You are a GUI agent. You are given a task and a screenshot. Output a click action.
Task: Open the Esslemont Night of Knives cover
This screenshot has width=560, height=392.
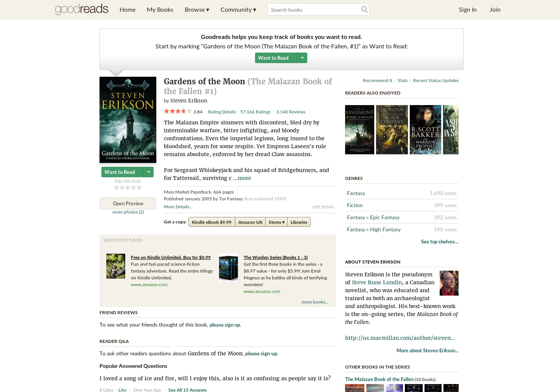click(359, 130)
